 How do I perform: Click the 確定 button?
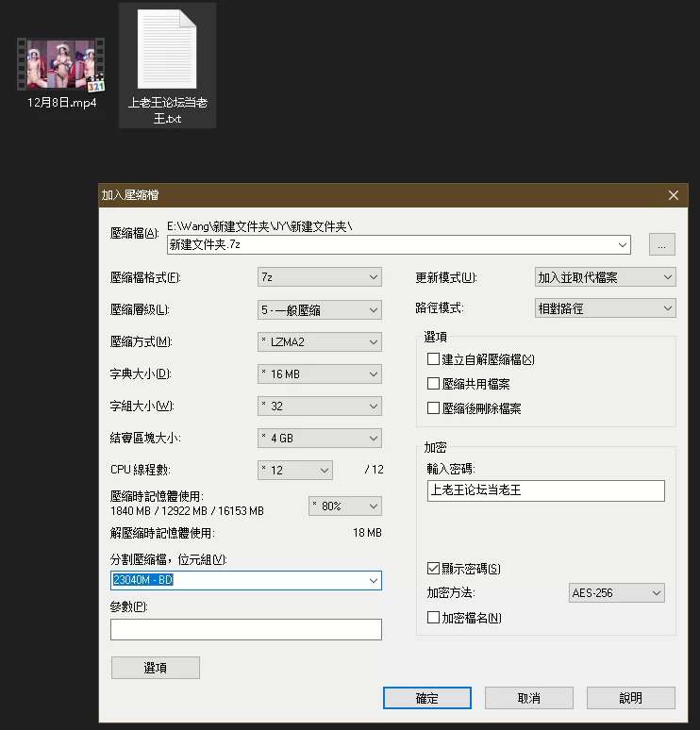coord(426,698)
